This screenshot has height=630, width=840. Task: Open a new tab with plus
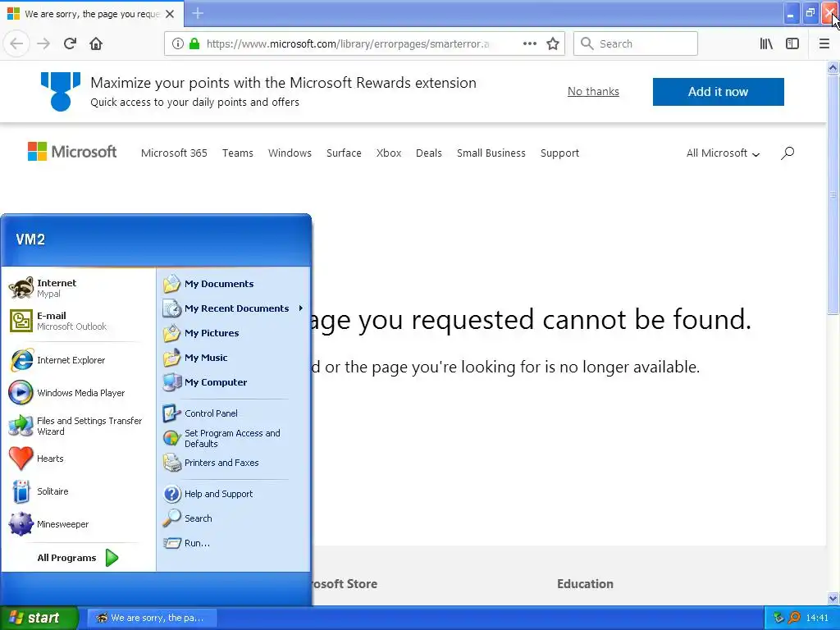198,13
